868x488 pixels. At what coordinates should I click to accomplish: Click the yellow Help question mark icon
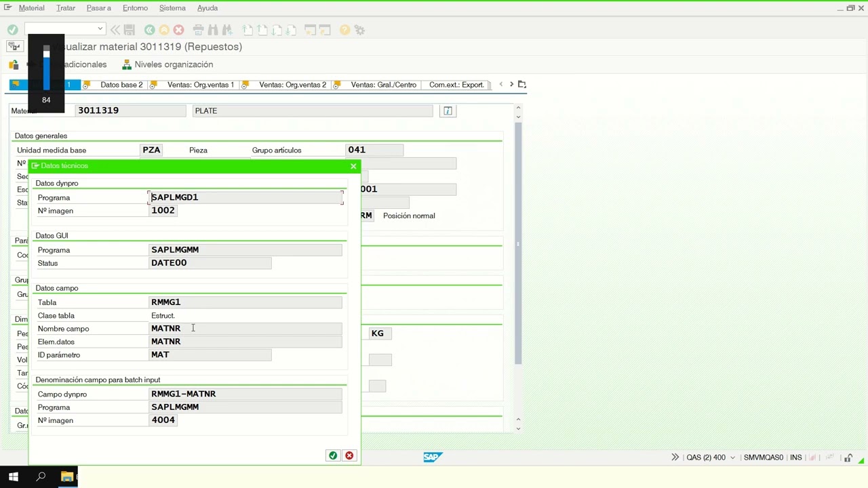coord(345,30)
